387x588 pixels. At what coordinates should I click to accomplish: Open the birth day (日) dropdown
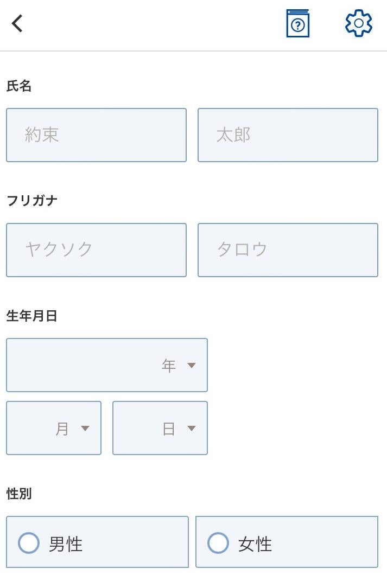(x=160, y=428)
